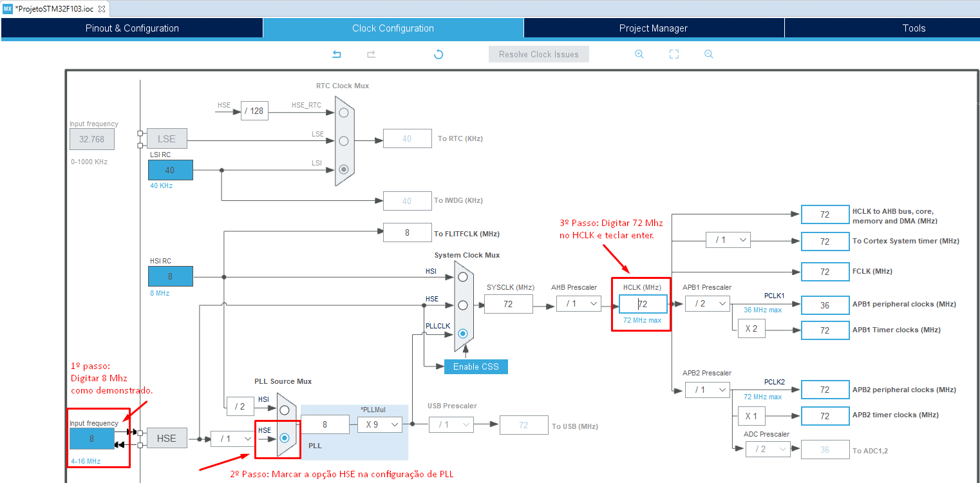Image resolution: width=980 pixels, height=483 pixels.
Task: Click Resolve Clock Issues button
Action: [539, 54]
